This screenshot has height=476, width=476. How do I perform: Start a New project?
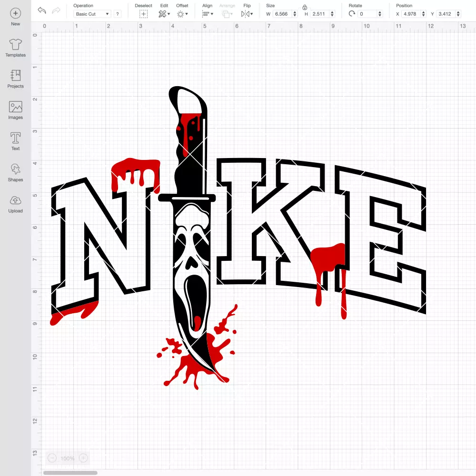(16, 17)
